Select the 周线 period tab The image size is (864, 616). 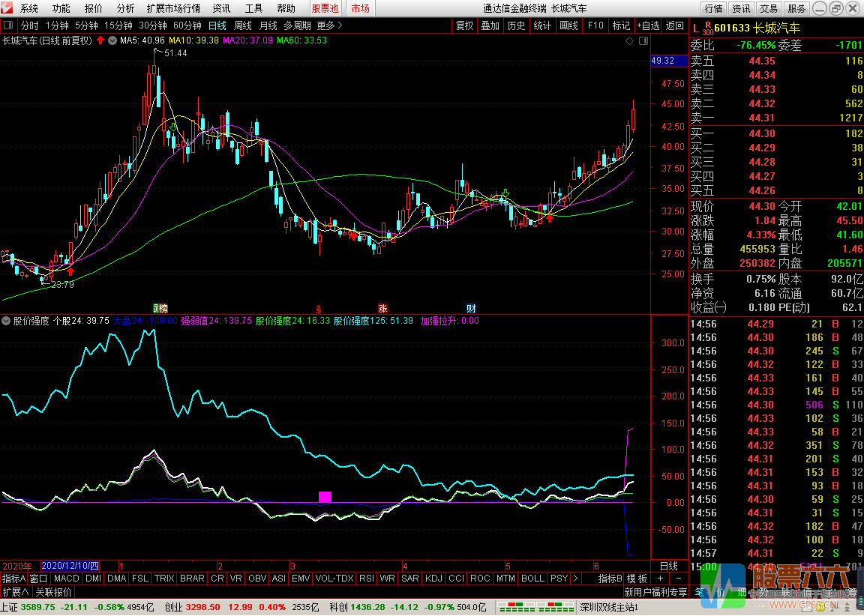[242, 26]
